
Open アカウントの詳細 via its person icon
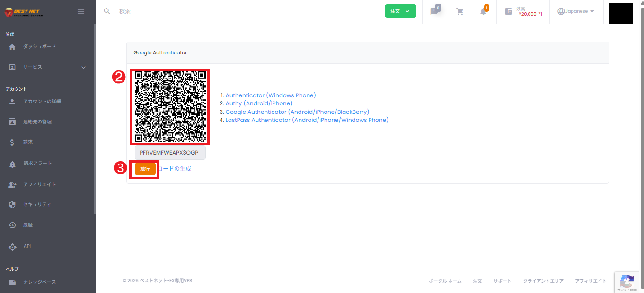[x=12, y=101]
